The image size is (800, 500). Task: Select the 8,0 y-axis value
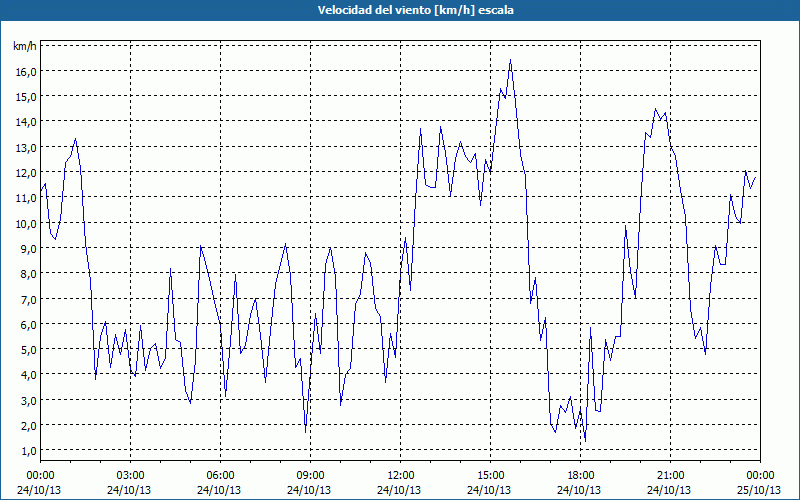click(29, 274)
